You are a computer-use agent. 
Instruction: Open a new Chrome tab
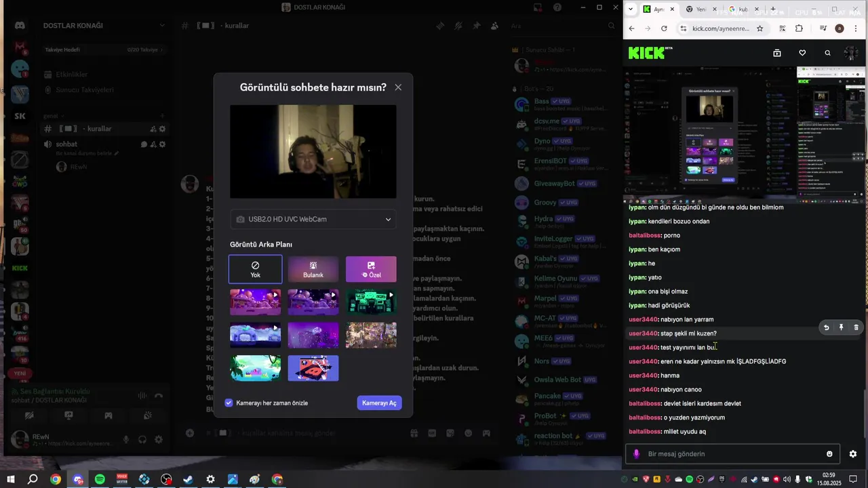(772, 9)
